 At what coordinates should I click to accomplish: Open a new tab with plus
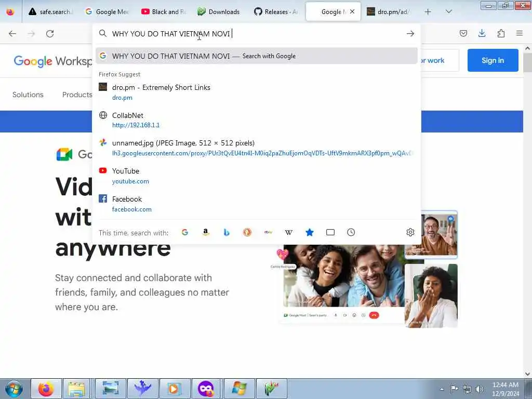[x=428, y=12]
